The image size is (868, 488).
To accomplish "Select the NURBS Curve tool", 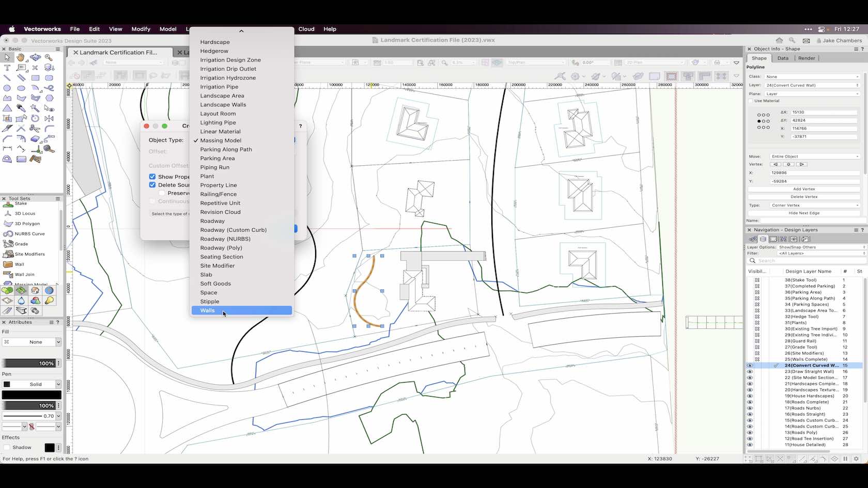I will pos(24,234).
